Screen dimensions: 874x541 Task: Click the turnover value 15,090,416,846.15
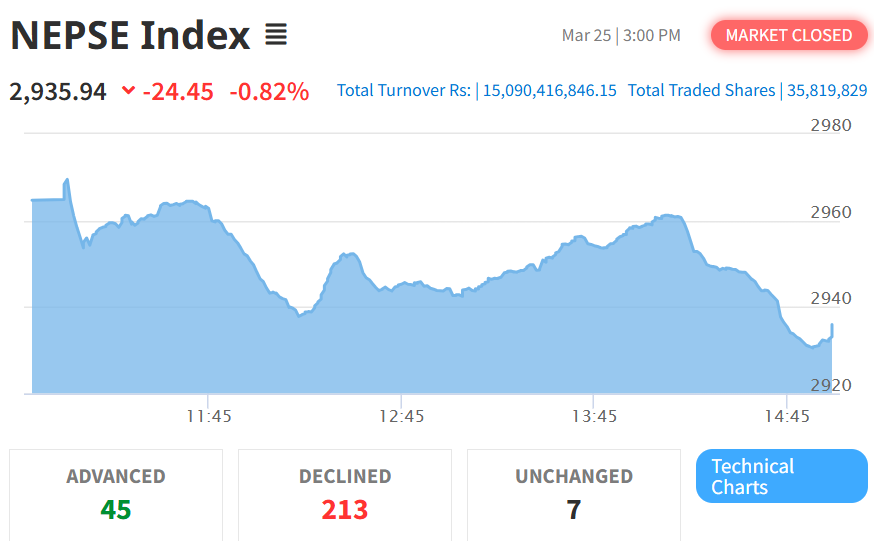(x=550, y=90)
